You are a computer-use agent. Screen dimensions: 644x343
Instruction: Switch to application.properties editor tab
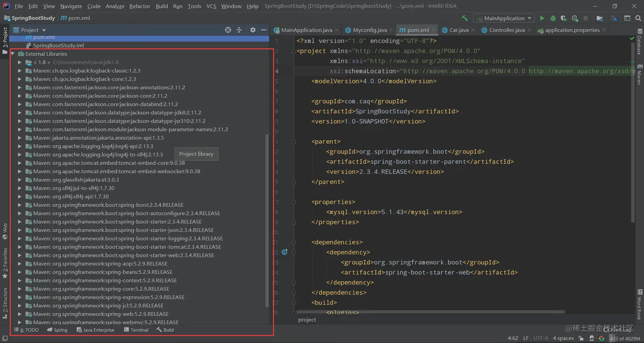(x=572, y=30)
